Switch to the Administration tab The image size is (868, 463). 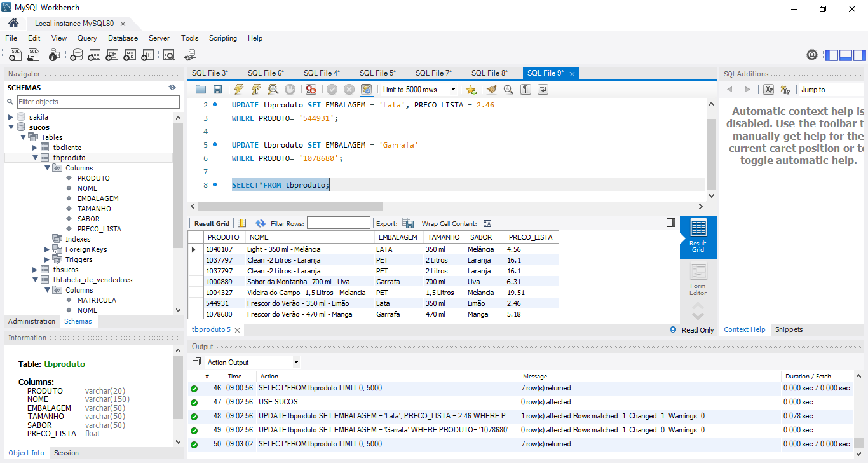[32, 321]
